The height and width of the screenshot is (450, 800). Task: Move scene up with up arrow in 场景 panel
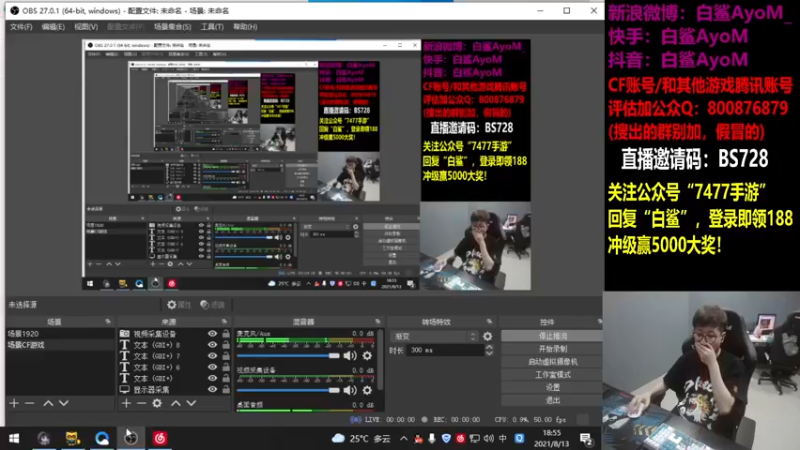[x=48, y=403]
